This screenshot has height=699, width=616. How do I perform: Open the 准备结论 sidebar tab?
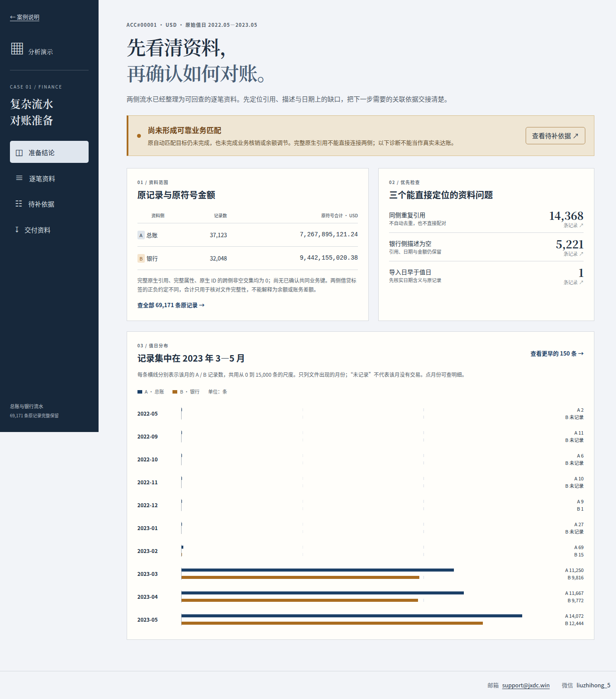pyautogui.click(x=49, y=152)
